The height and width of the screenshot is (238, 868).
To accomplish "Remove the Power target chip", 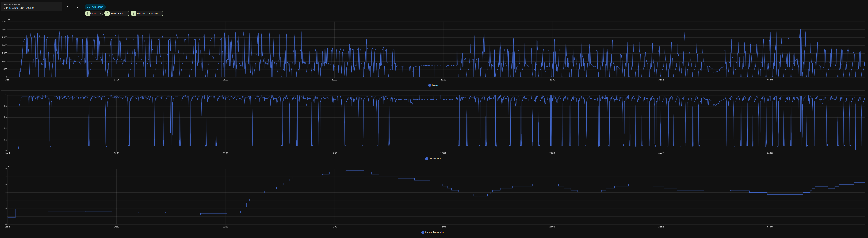I will 100,13.
